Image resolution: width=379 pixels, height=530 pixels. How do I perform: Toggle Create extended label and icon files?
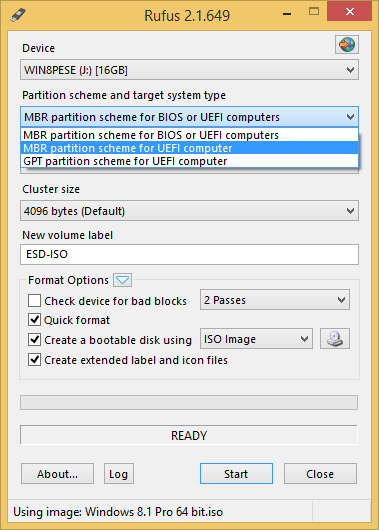point(34,360)
